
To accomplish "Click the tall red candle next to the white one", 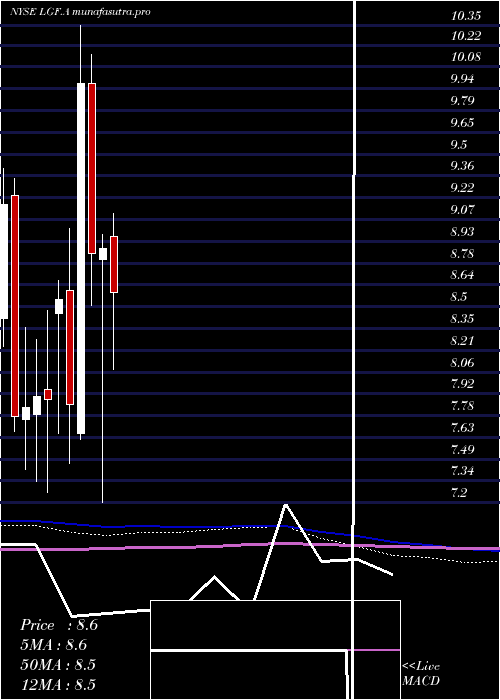I will pos(92,168).
